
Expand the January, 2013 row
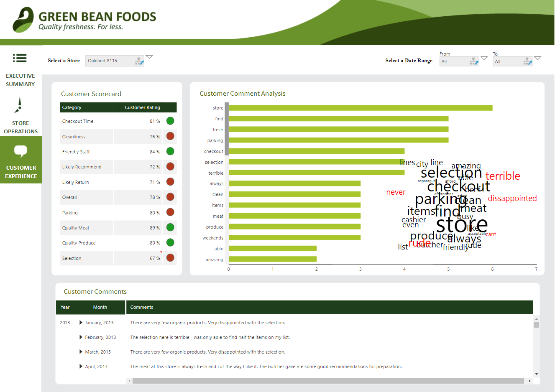click(81, 323)
